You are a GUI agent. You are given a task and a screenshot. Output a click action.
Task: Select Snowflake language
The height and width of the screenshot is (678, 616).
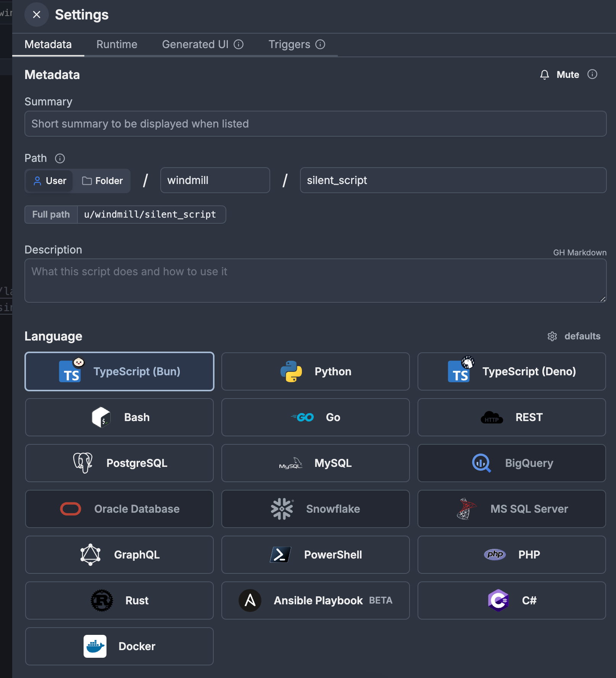coord(315,509)
